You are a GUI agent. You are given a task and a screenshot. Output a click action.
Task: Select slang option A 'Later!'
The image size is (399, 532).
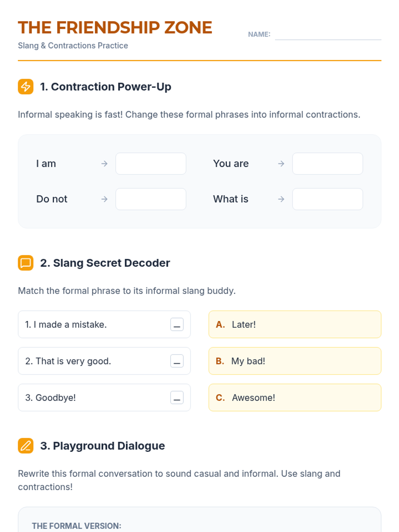pos(295,325)
